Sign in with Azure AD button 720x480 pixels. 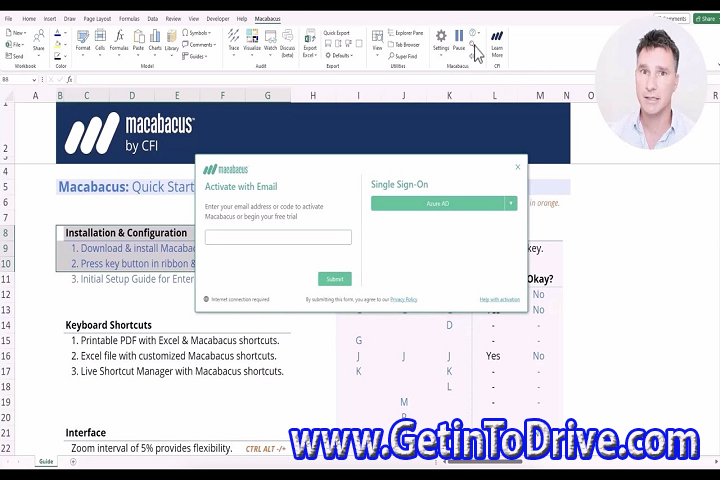click(x=438, y=203)
